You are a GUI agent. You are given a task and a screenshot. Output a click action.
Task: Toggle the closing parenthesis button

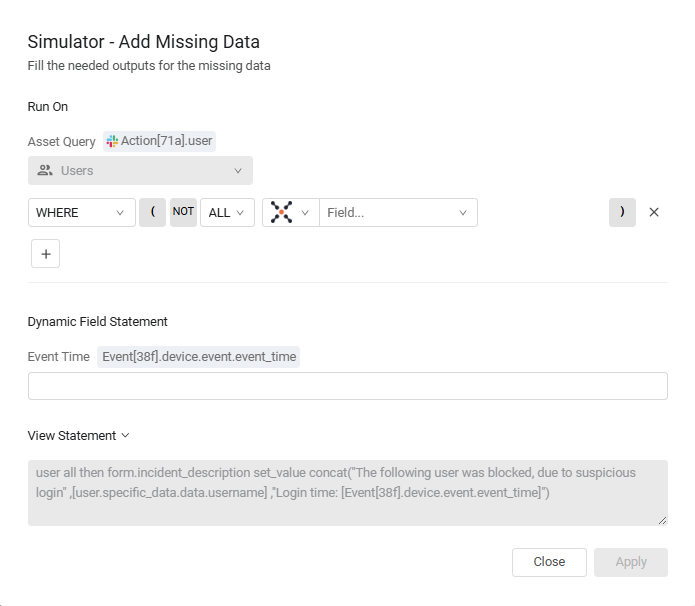pos(622,212)
